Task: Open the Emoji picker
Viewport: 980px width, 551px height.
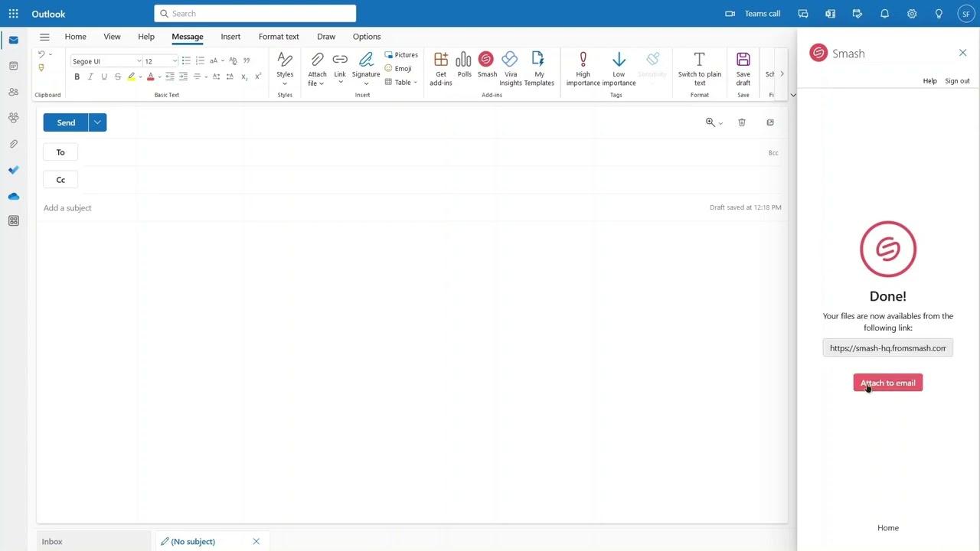Action: pos(398,68)
